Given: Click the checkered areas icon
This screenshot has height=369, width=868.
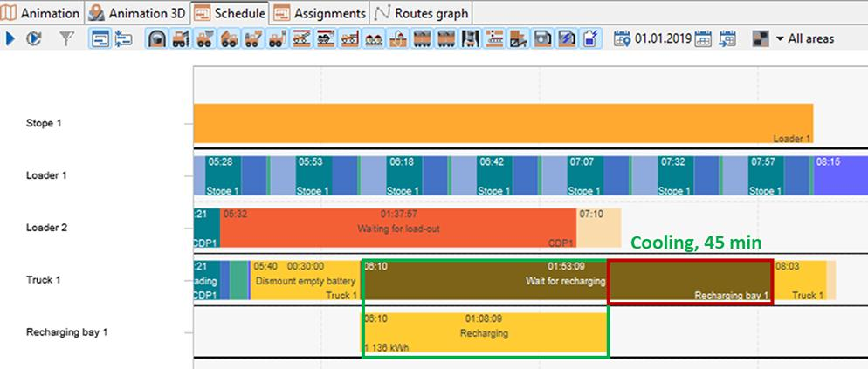Looking at the screenshot, I should [x=761, y=38].
